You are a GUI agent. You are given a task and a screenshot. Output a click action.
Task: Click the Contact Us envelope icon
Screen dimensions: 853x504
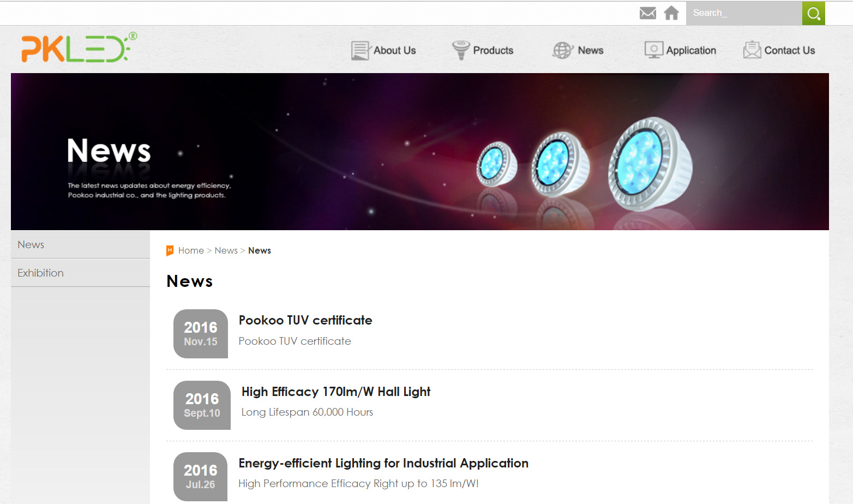(752, 50)
